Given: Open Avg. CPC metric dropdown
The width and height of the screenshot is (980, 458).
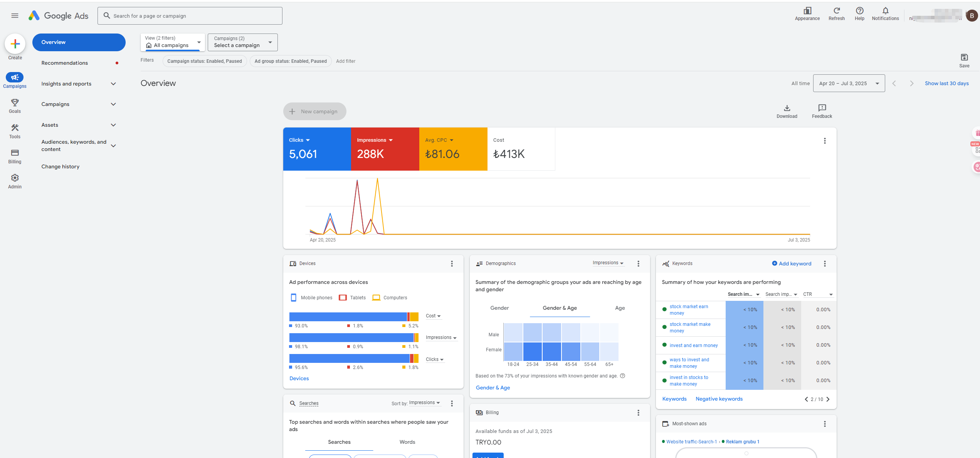Looking at the screenshot, I should coord(439,140).
